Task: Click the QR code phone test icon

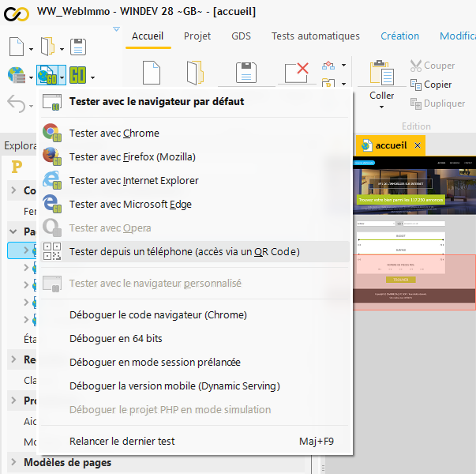Action: pyautogui.click(x=52, y=252)
